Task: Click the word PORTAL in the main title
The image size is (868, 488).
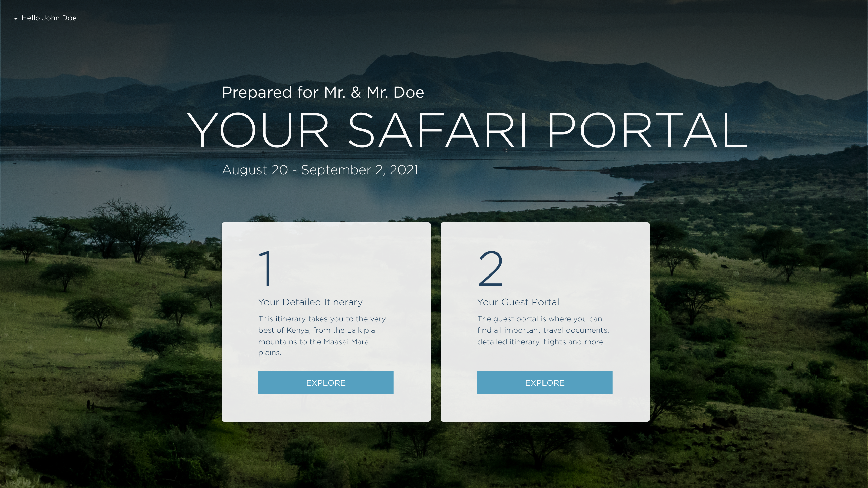Action: click(x=647, y=130)
